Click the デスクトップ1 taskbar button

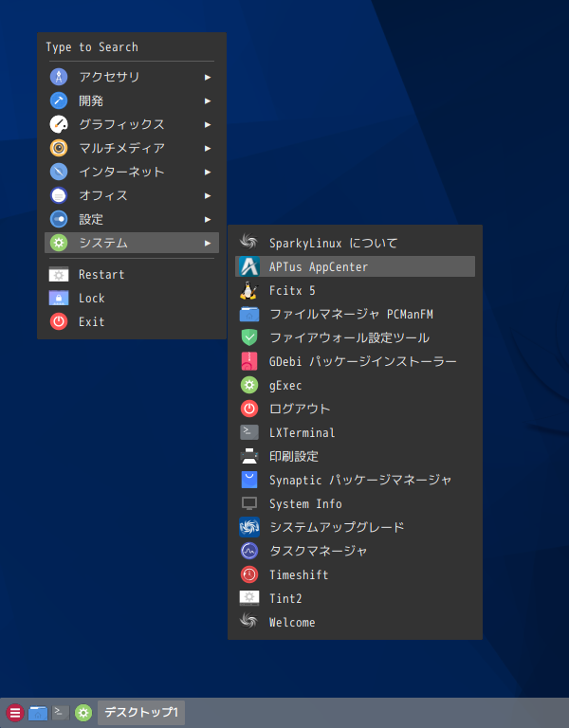click(x=141, y=712)
